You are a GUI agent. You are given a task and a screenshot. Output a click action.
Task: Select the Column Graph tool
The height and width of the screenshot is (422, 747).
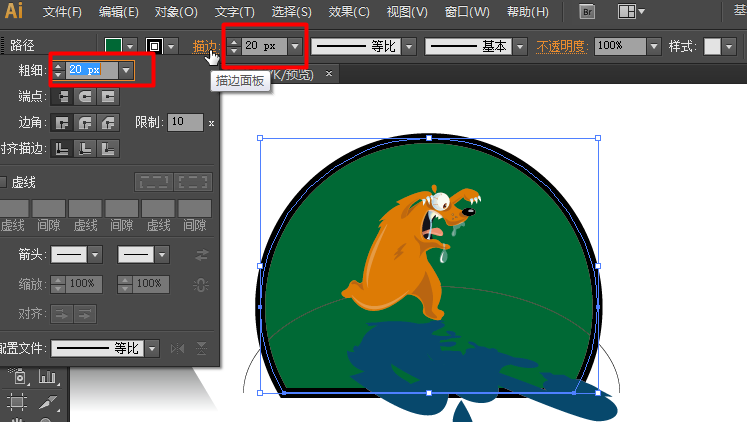point(47,377)
